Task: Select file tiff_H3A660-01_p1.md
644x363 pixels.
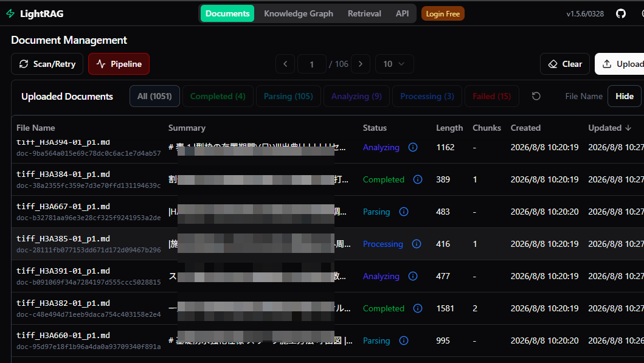Action: [x=63, y=336]
